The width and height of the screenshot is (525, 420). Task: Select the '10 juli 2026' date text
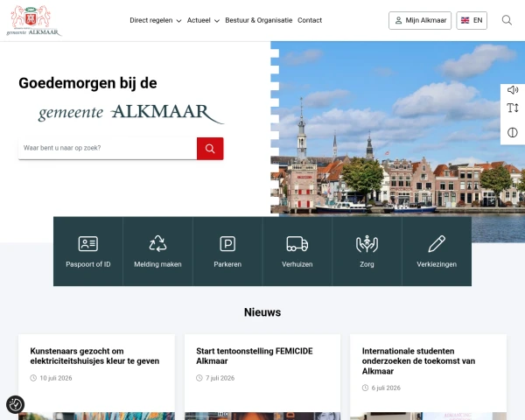(56, 378)
